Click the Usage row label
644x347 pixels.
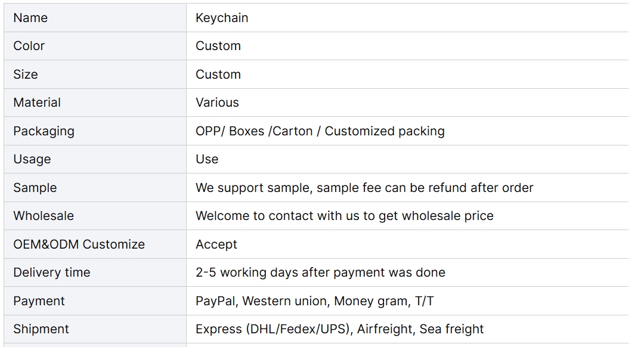click(x=32, y=159)
